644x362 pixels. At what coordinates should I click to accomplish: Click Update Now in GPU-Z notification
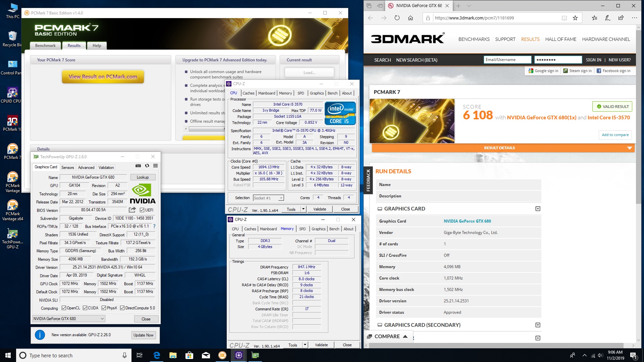click(144, 335)
